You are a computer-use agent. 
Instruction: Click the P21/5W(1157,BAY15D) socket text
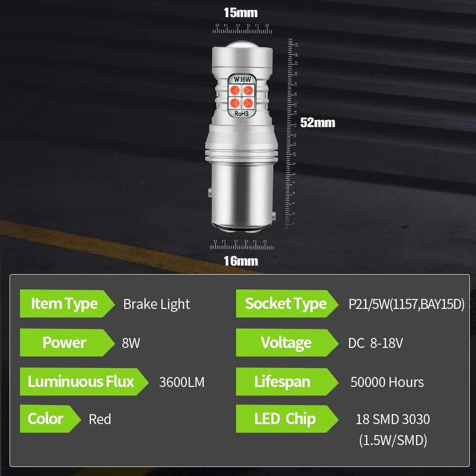pyautogui.click(x=406, y=304)
